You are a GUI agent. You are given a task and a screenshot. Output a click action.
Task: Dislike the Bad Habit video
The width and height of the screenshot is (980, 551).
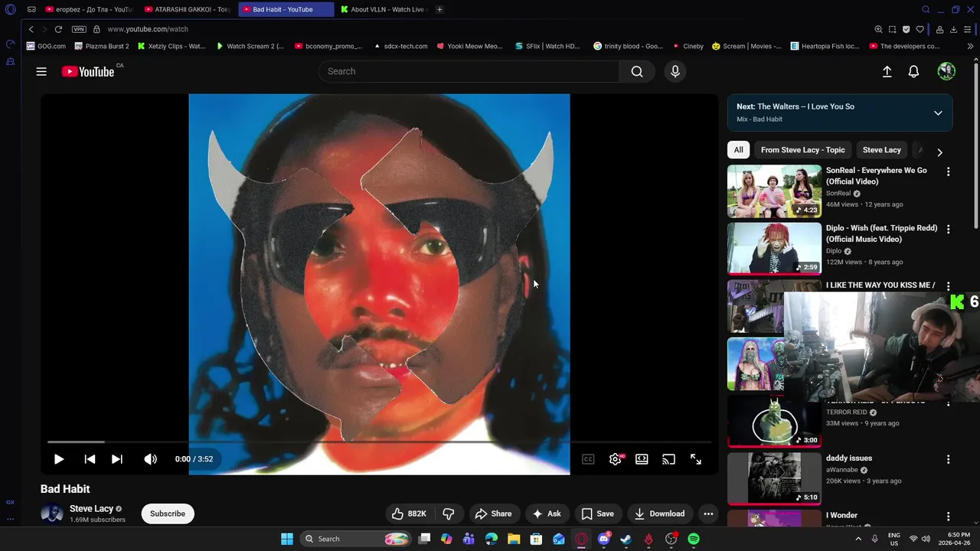click(x=449, y=514)
